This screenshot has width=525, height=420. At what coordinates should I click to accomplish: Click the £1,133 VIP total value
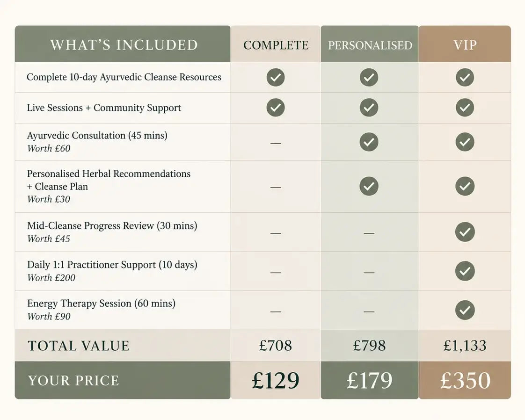click(x=465, y=345)
